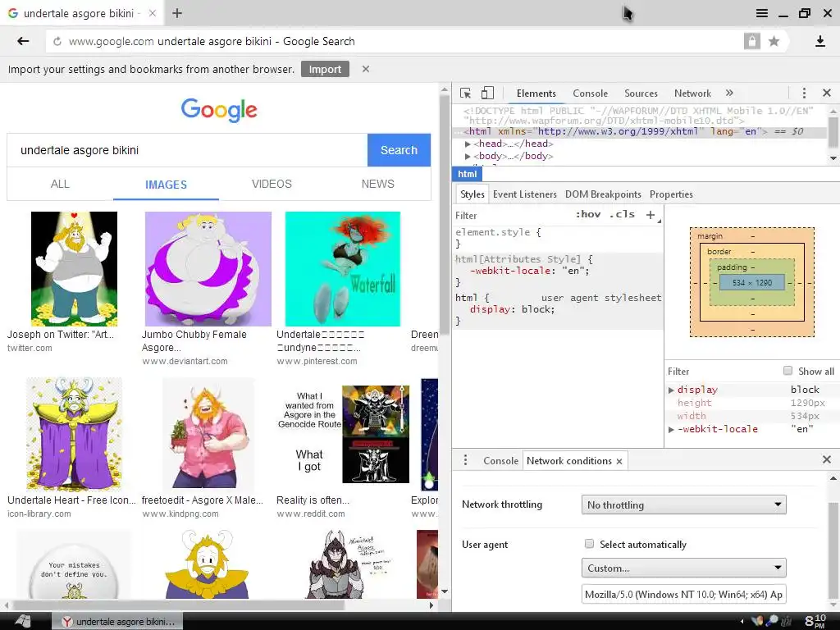Viewport: 840px width, 630px height.
Task: Click the browser back arrow
Action: pos(22,41)
